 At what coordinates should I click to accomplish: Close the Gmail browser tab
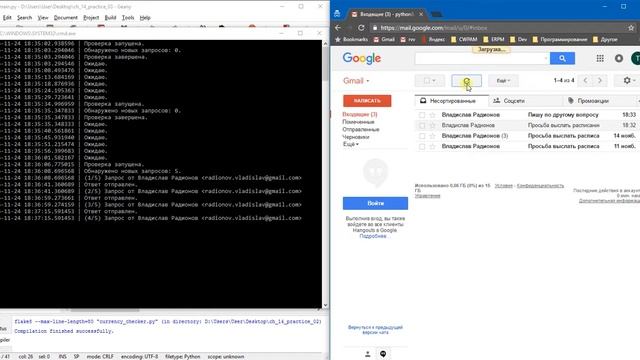point(421,14)
